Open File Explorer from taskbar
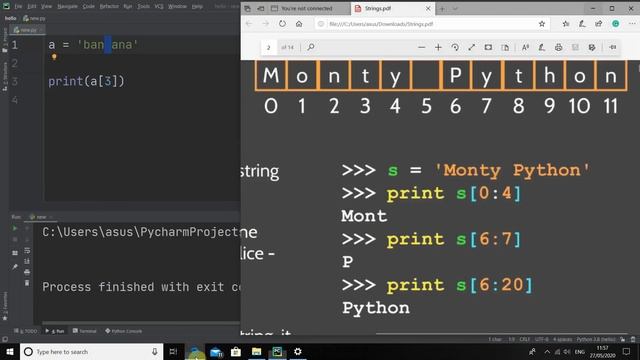The width and height of the screenshot is (640, 360). coord(256,351)
